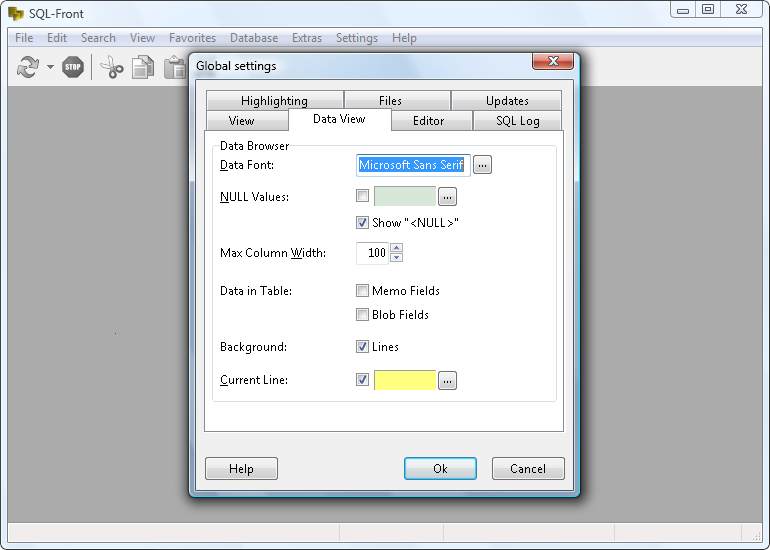Open the Database menu

[x=254, y=38]
